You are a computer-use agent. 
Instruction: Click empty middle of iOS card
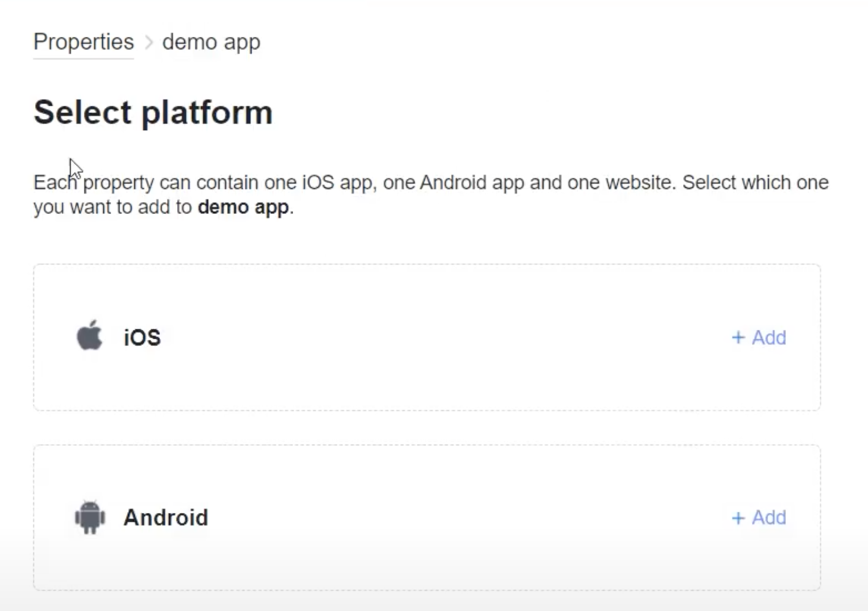point(427,338)
